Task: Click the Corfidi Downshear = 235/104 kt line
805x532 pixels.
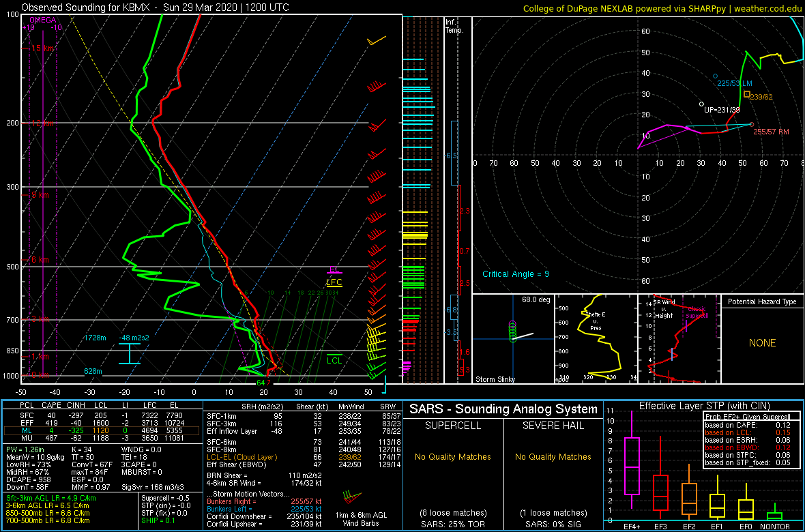Action: tap(265, 516)
